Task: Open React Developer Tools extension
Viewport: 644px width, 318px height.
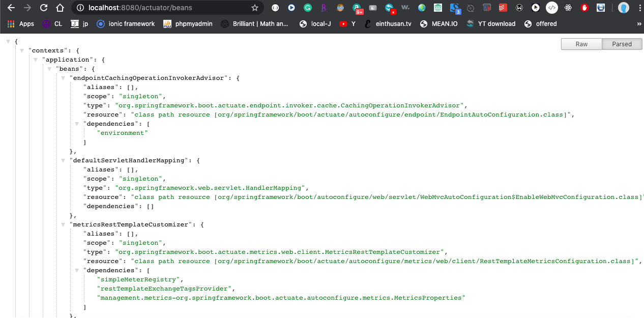Action: point(568,8)
